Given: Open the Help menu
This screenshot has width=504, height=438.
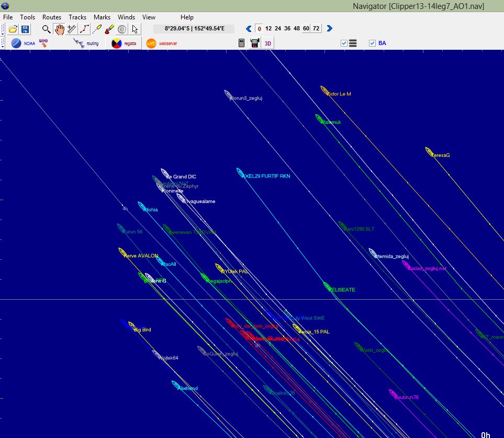Looking at the screenshot, I should pos(187,17).
